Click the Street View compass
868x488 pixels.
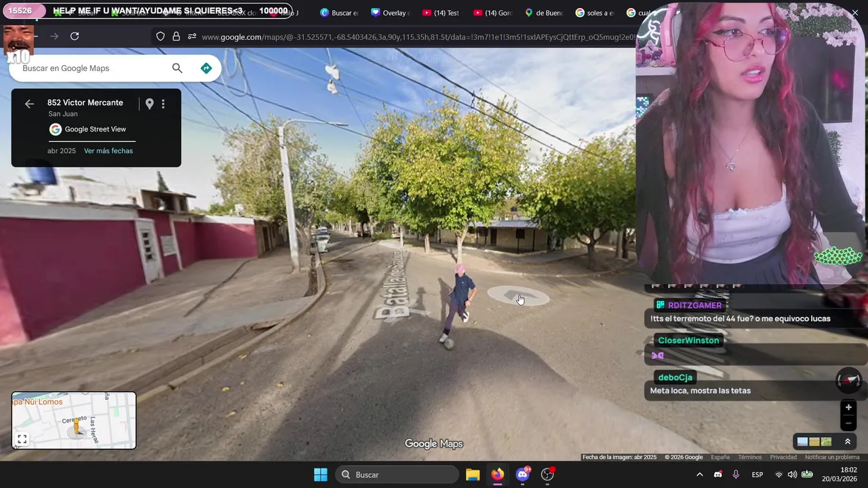pos(848,380)
